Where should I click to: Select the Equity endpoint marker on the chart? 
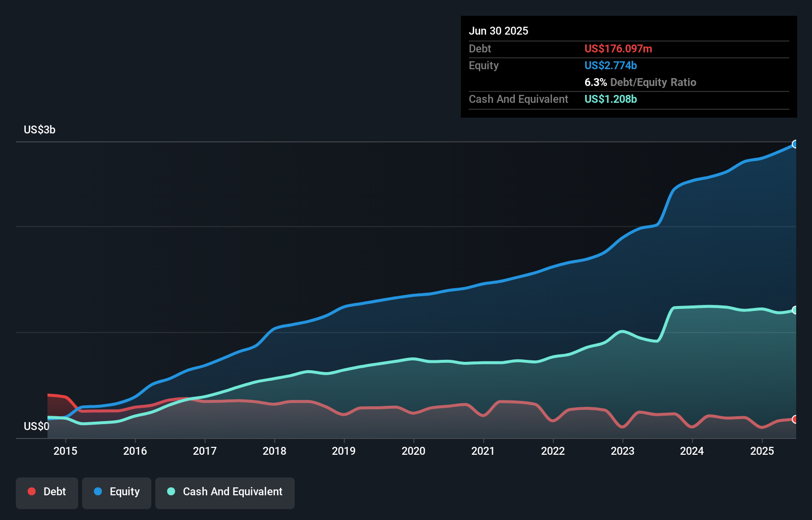tap(795, 144)
